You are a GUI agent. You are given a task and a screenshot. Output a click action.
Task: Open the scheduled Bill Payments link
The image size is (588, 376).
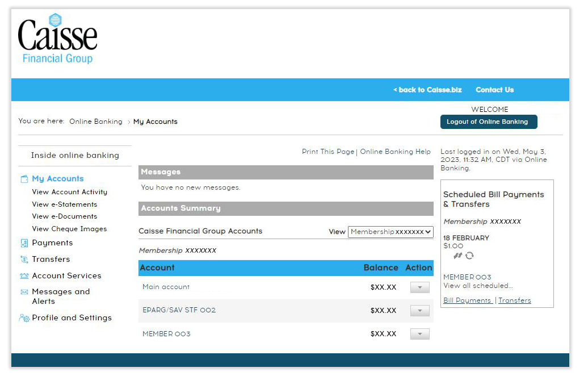(x=468, y=300)
